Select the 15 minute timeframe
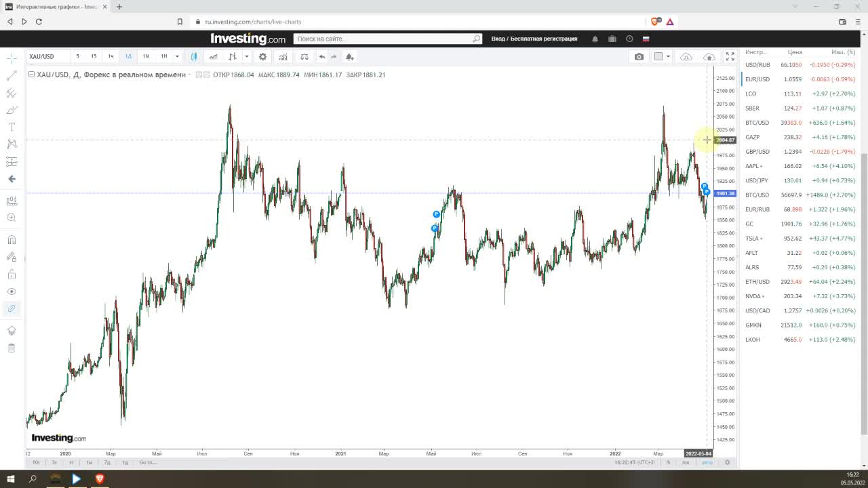Image resolution: width=868 pixels, height=488 pixels. pos(94,56)
